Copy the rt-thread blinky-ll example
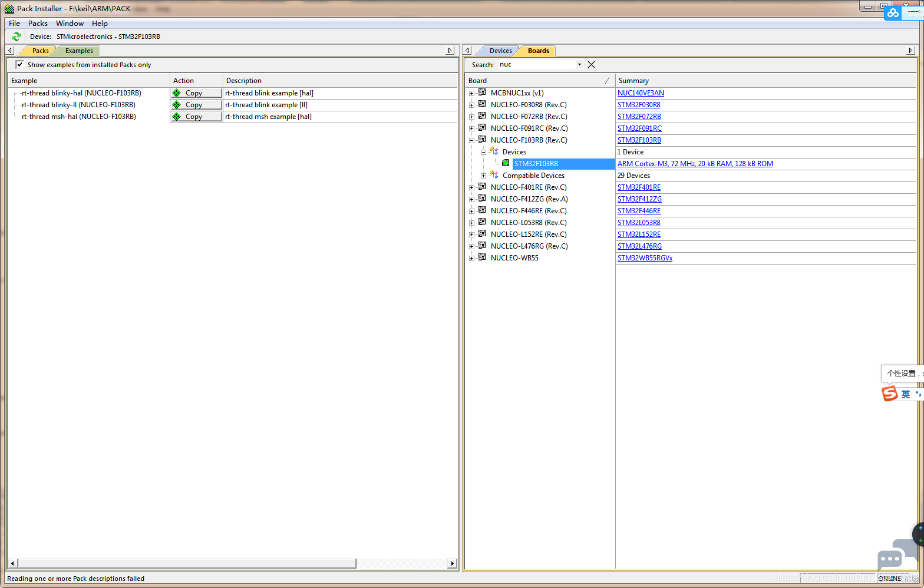The image size is (924, 588). tap(196, 105)
